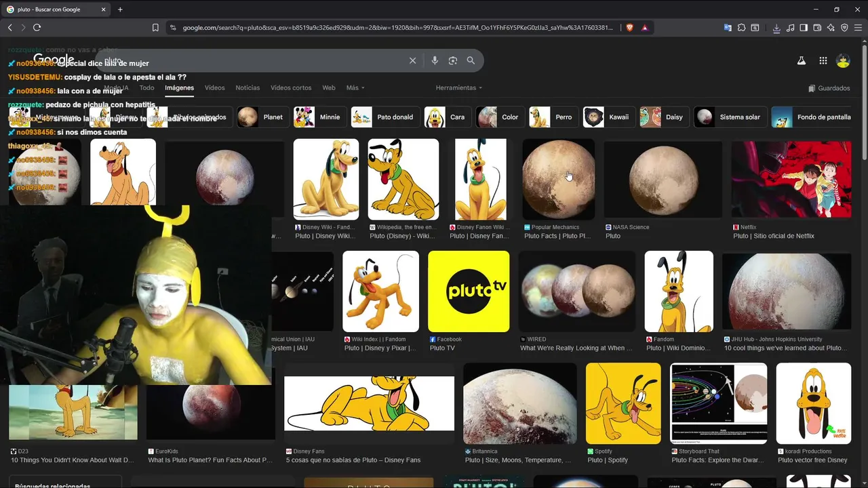Viewport: 868px width, 488px height.
Task: Clear the search box with the X icon
Action: 412,60
